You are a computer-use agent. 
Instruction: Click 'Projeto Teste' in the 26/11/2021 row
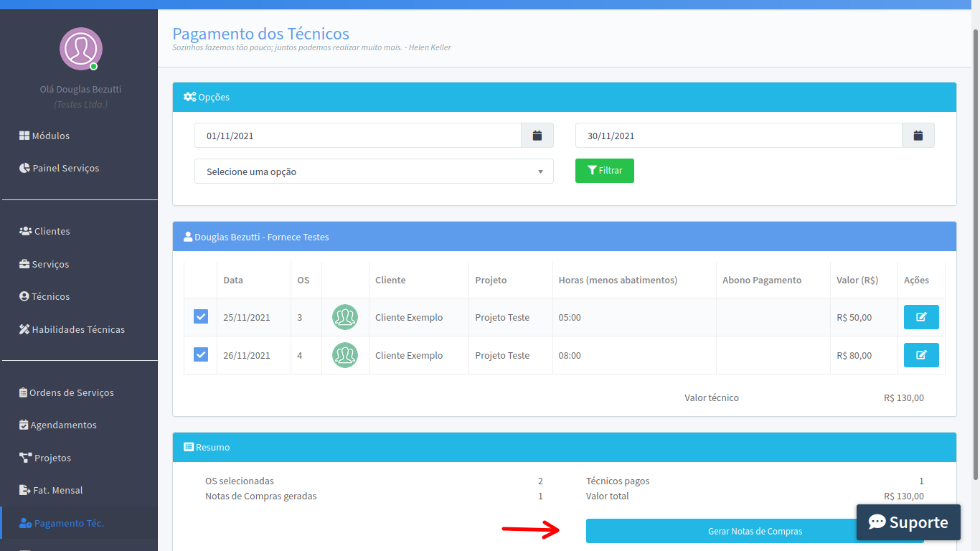[502, 355]
